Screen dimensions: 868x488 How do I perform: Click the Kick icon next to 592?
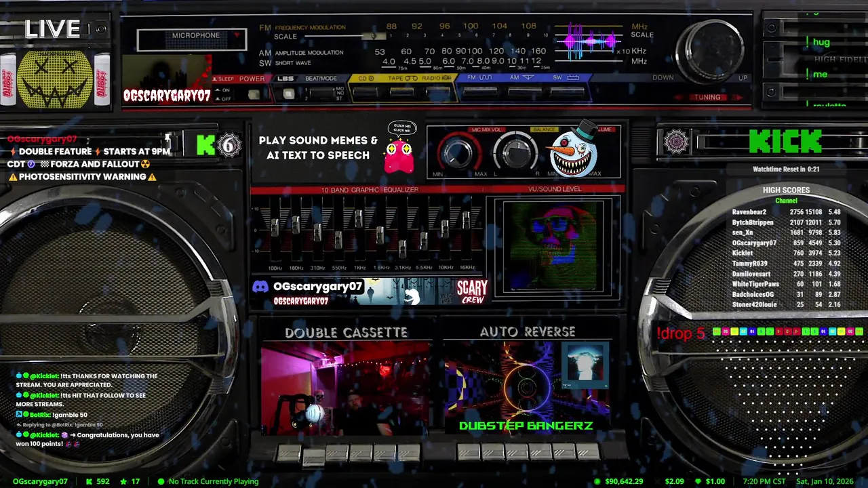point(89,481)
